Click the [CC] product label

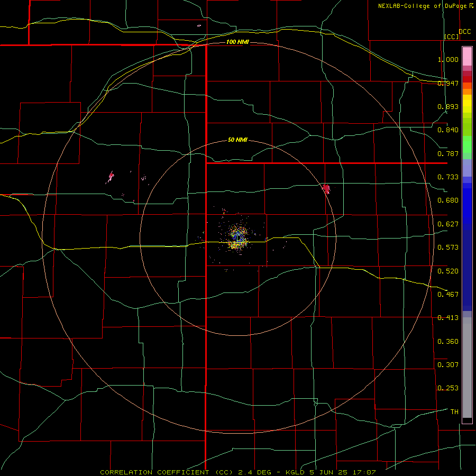pos(452,36)
